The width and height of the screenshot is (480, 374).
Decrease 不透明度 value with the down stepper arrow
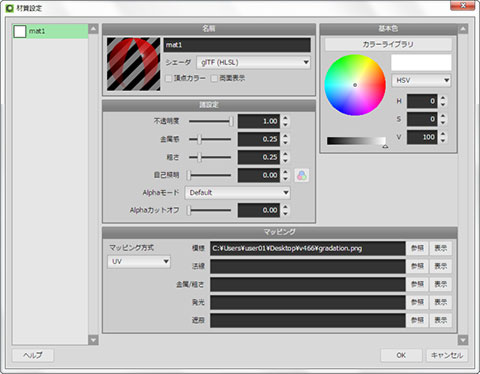point(285,125)
